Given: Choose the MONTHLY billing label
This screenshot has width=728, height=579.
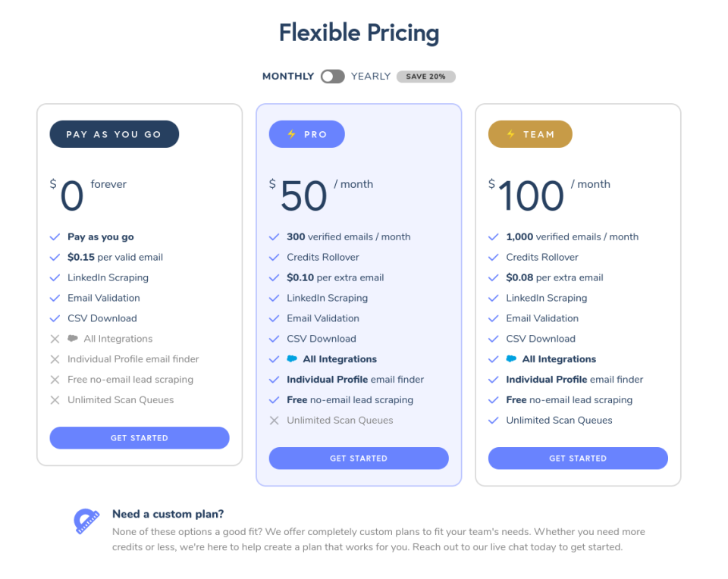Looking at the screenshot, I should 288,77.
